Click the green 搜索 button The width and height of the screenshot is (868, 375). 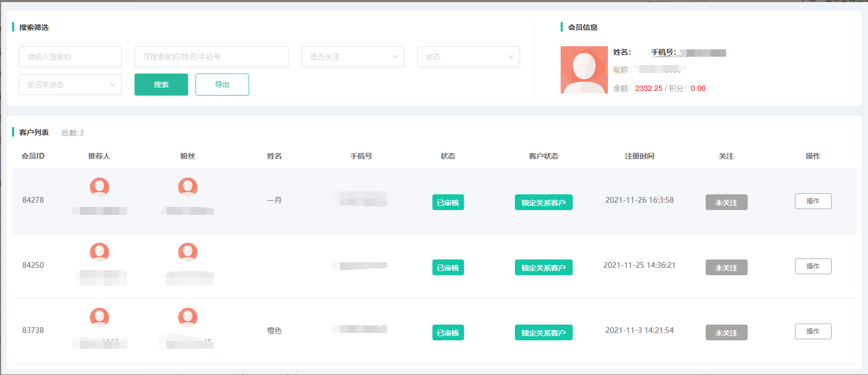pos(161,85)
